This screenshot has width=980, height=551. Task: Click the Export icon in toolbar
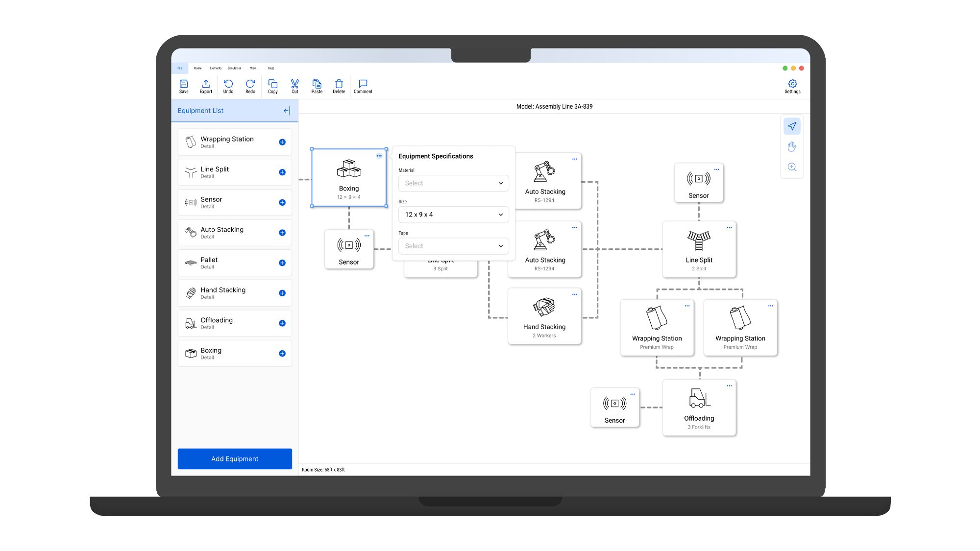pos(206,84)
